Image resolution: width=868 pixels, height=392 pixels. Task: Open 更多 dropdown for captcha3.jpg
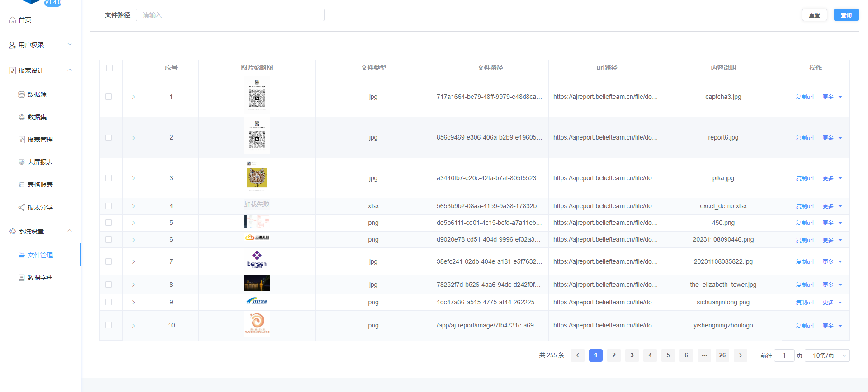tap(832, 97)
